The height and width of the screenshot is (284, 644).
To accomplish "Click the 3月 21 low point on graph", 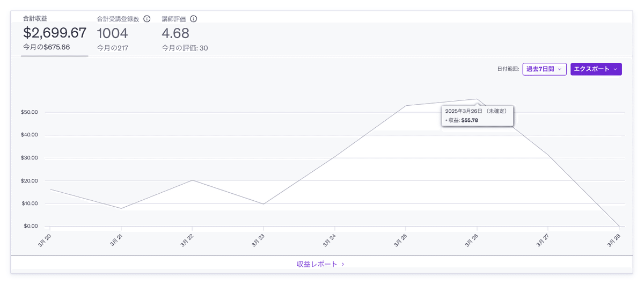I will pos(121,208).
